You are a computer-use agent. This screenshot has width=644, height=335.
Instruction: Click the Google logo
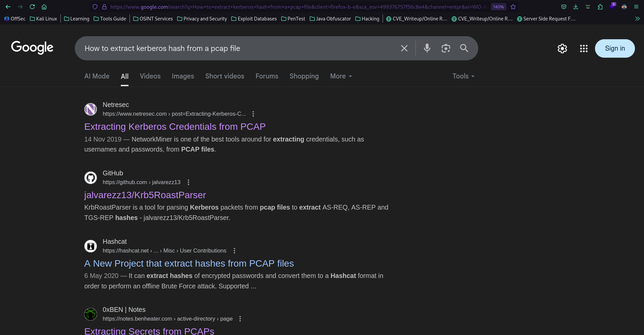(x=32, y=48)
